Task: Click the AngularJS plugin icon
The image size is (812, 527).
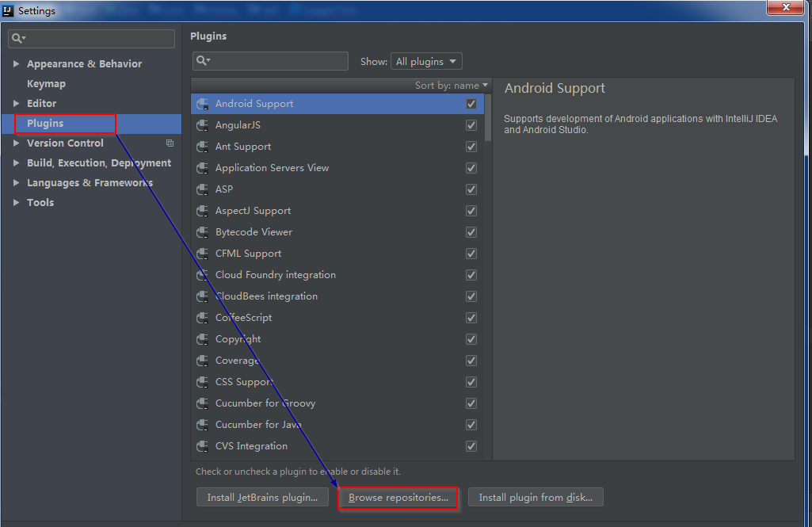Action: pyautogui.click(x=203, y=125)
